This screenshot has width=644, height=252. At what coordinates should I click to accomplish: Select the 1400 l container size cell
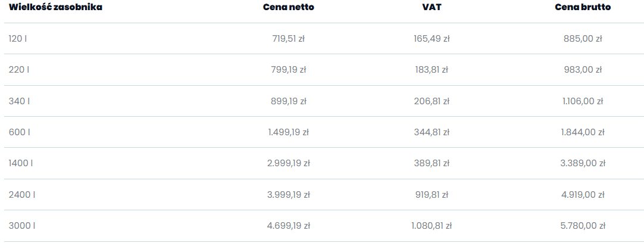point(21,163)
